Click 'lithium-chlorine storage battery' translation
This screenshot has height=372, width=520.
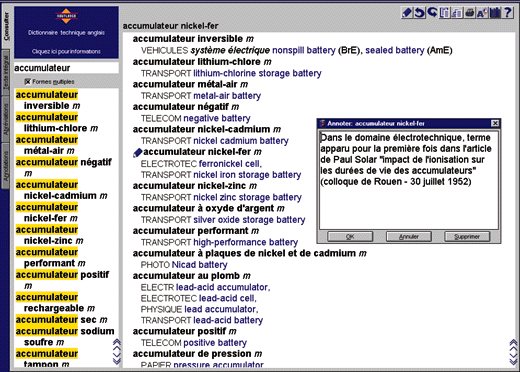[257, 73]
